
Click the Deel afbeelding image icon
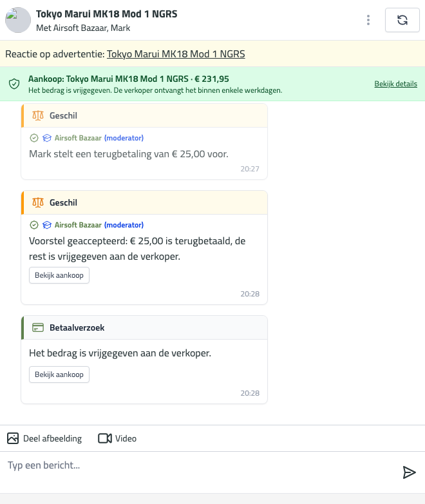click(13, 438)
